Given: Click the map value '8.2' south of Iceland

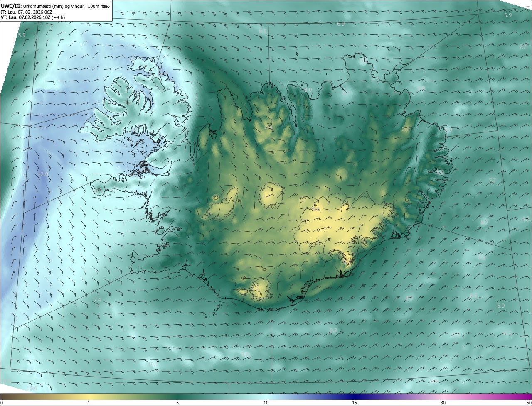Looking at the screenshot, I should 333,330.
